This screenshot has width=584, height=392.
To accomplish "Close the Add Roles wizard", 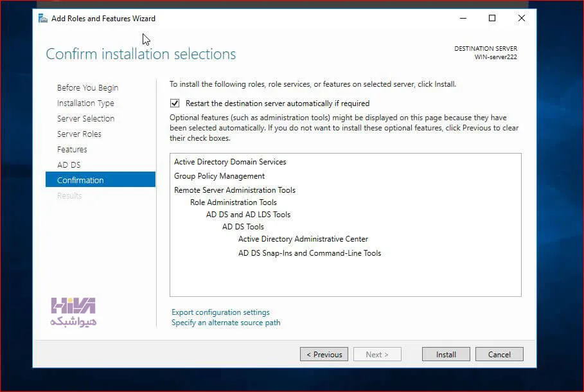I will coord(522,18).
